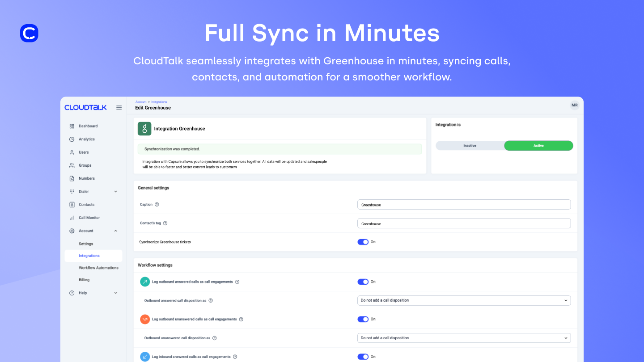Click help icon next to Caption label
This screenshot has height=362, width=644.
pyautogui.click(x=157, y=205)
